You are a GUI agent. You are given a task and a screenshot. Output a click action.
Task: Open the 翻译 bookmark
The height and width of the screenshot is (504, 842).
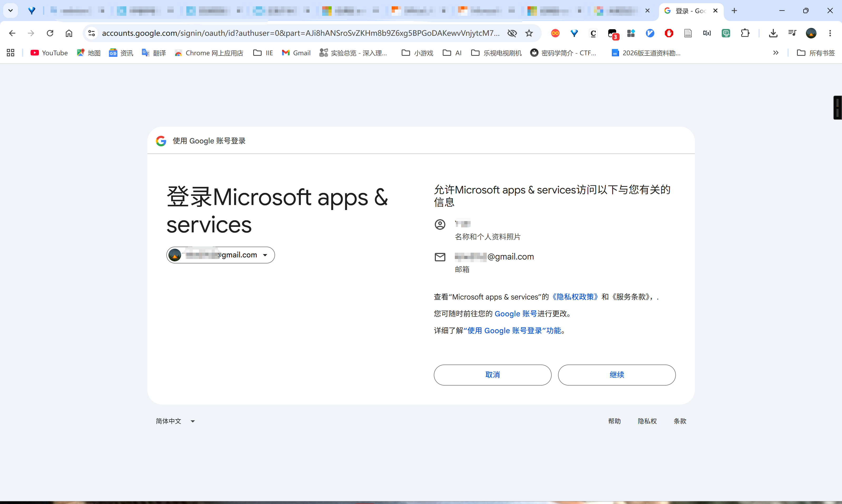(154, 53)
